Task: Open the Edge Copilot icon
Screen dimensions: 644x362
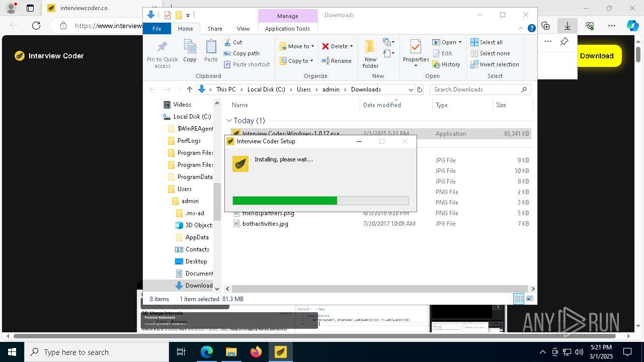Action: click(x=632, y=26)
